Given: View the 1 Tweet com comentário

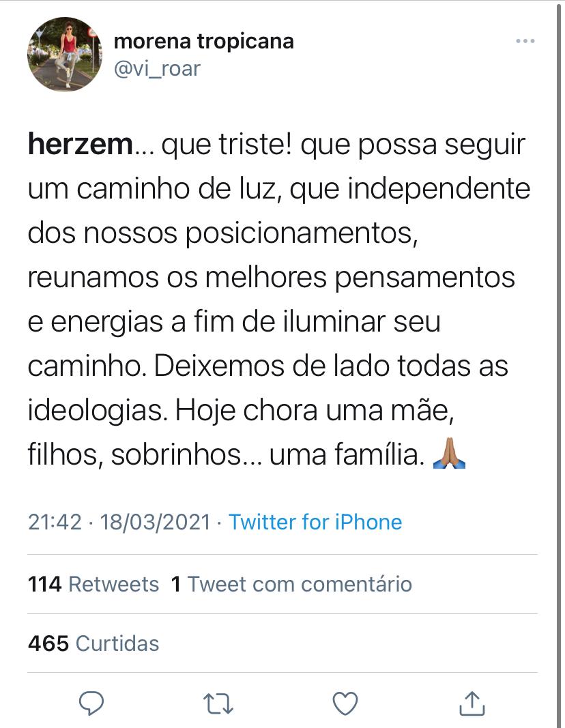Looking at the screenshot, I should pyautogui.click(x=291, y=584).
